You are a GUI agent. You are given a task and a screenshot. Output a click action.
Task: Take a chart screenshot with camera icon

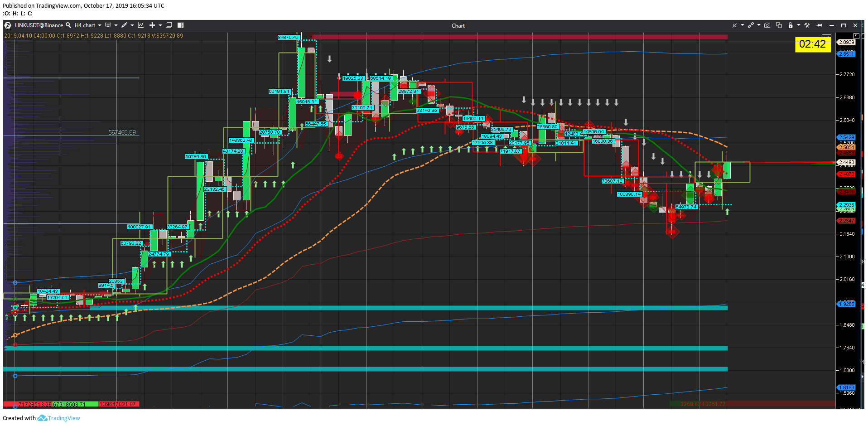point(767,25)
